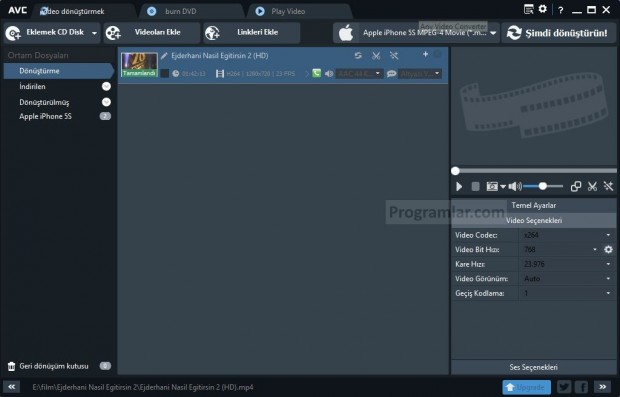Screen dimensions: 620x397
Task: Expand the Dönüştürülmüş section chevron
Action: (x=106, y=102)
